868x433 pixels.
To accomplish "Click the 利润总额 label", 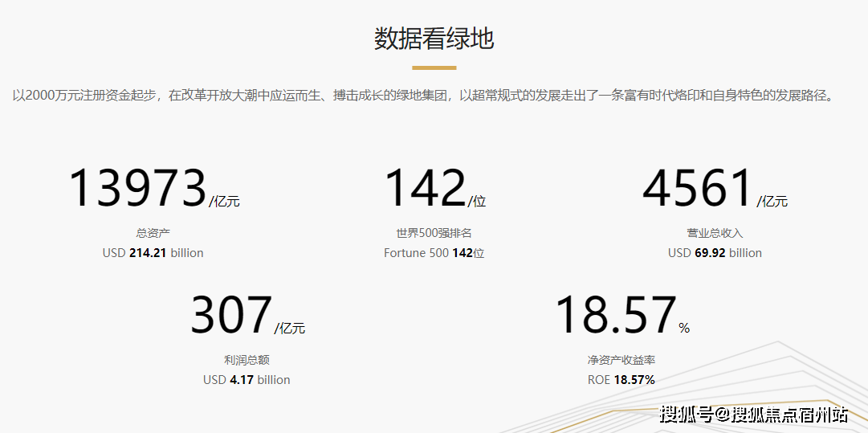I will coord(247,360).
